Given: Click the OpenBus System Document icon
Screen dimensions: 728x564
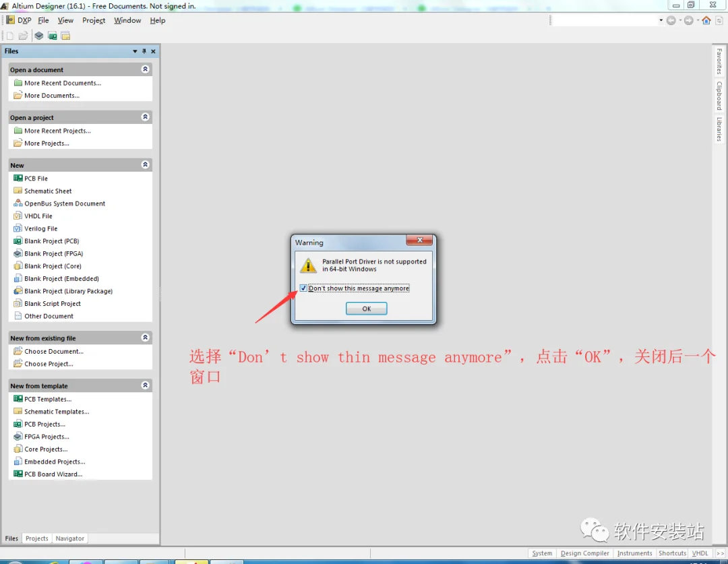Looking at the screenshot, I should pyautogui.click(x=18, y=203).
